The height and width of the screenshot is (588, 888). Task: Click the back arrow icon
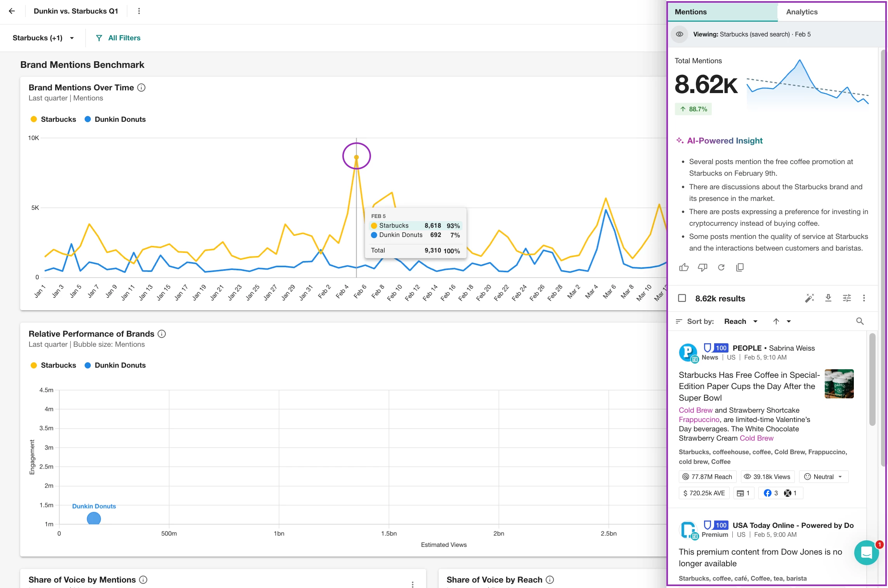pyautogui.click(x=12, y=11)
